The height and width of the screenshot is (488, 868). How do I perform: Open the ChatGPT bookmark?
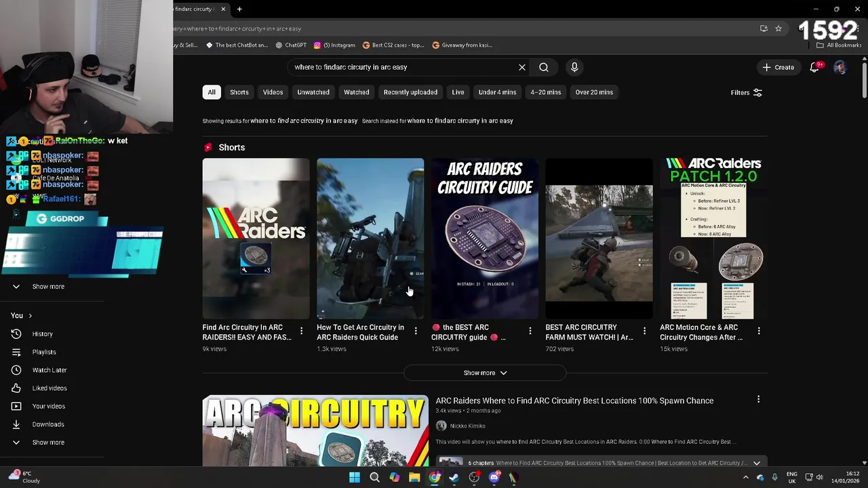pyautogui.click(x=291, y=45)
